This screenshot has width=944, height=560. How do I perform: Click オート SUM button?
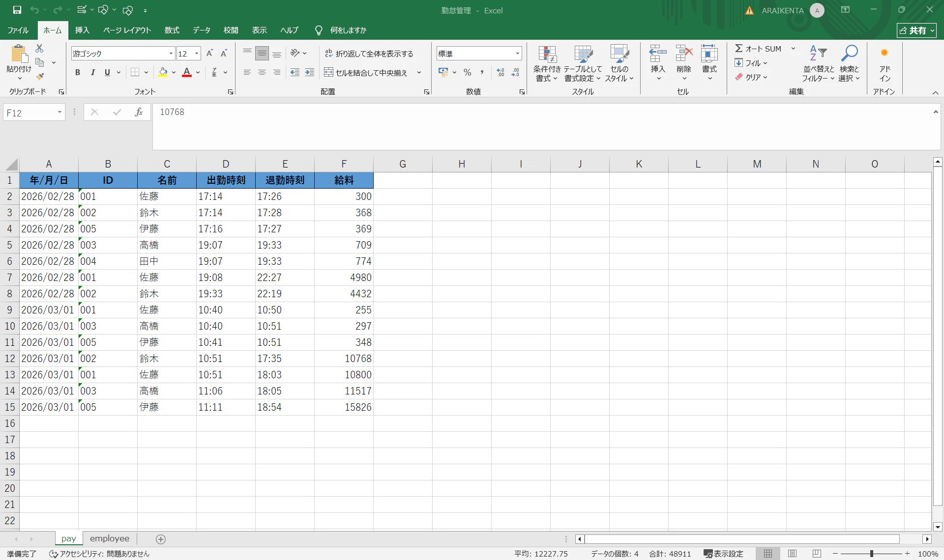pyautogui.click(x=758, y=49)
